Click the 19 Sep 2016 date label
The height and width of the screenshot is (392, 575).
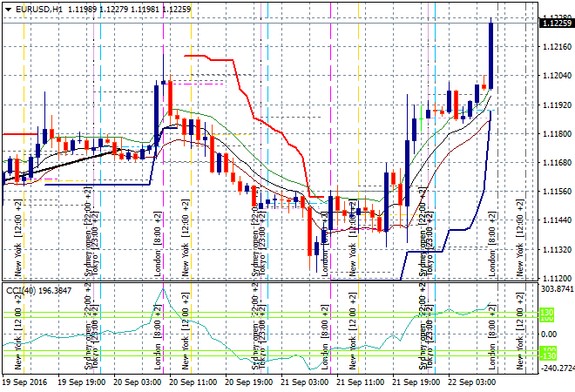pos(25,382)
